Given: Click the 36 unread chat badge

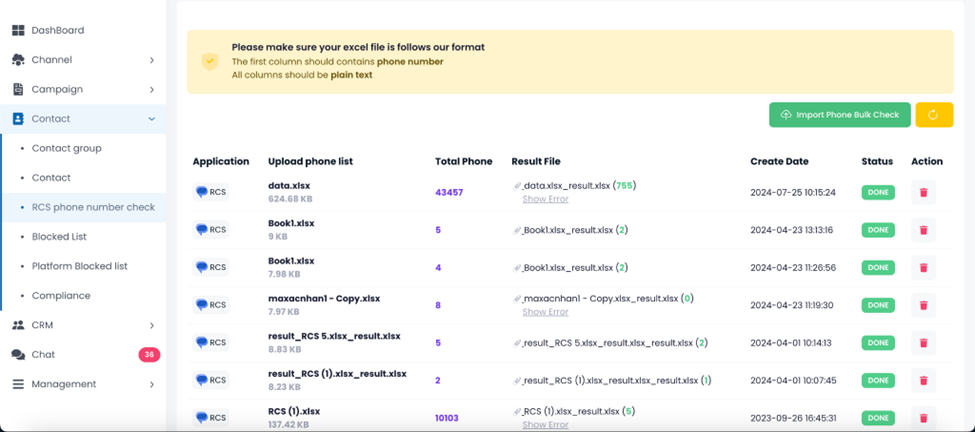Looking at the screenshot, I should [148, 355].
